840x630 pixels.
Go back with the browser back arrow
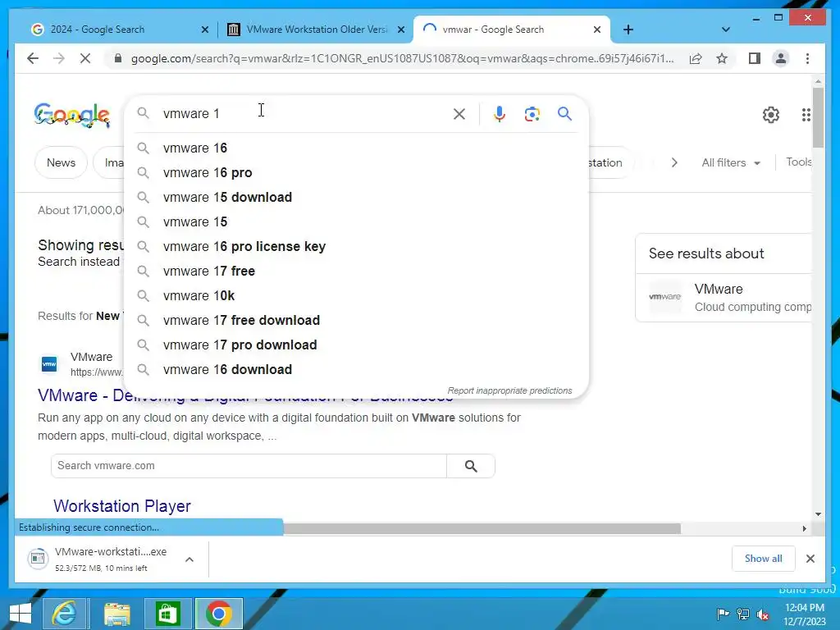point(33,58)
